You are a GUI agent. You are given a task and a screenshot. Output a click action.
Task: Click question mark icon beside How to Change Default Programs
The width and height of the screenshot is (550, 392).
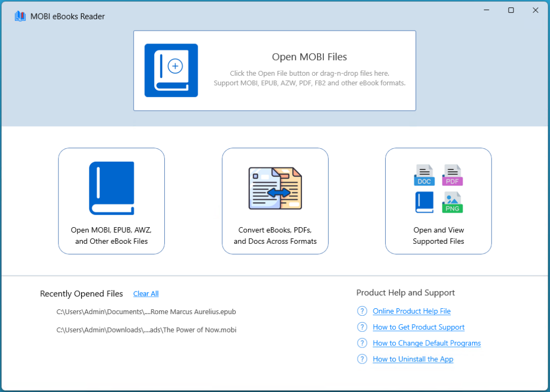(362, 343)
